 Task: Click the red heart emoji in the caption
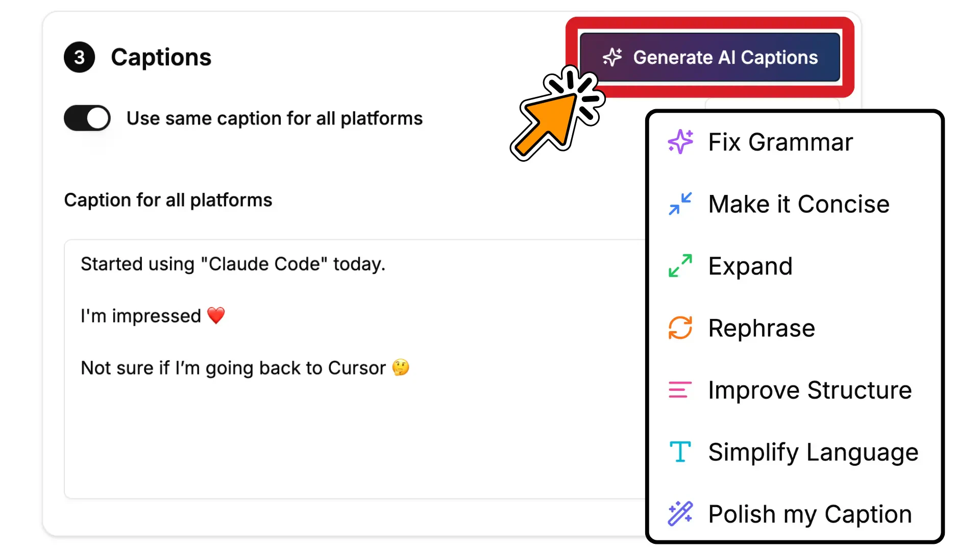pyautogui.click(x=216, y=316)
